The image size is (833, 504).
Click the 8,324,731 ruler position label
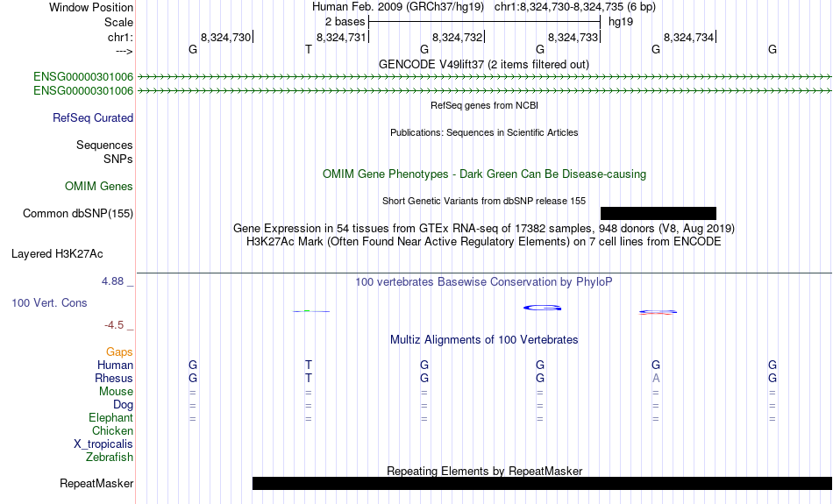click(342, 37)
